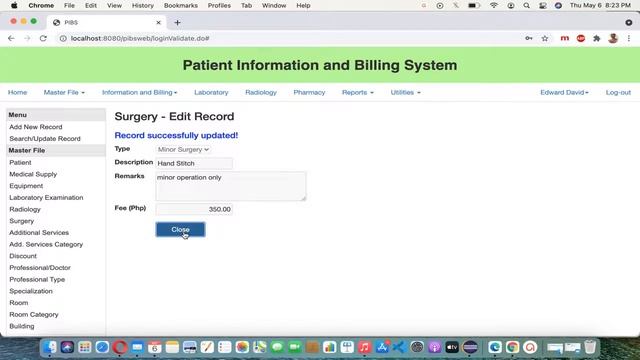This screenshot has width=640, height=360.
Task: Open the Radiology navigation link in top bar
Action: point(261,92)
